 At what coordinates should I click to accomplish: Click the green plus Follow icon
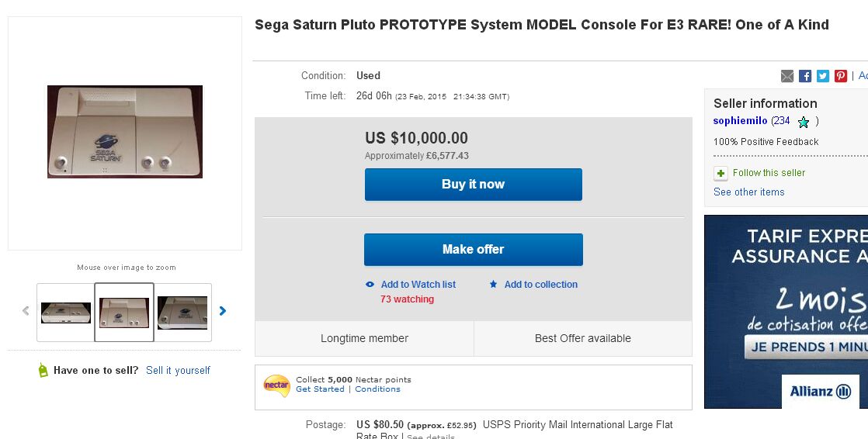(x=720, y=173)
